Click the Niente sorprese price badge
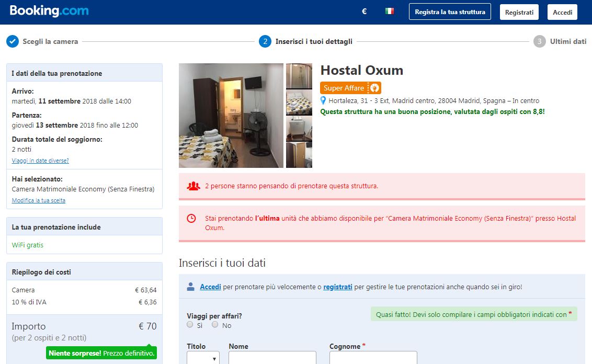This screenshot has height=364, width=592. click(101, 353)
